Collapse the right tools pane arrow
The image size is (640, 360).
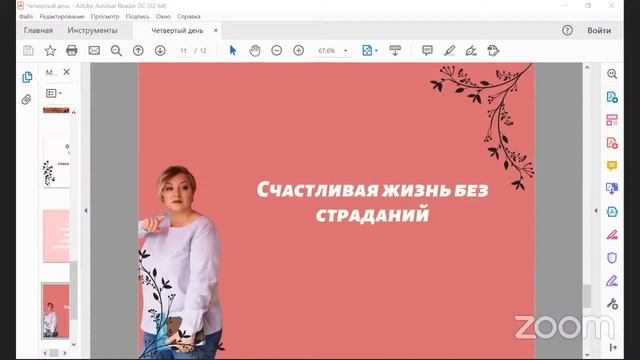click(x=596, y=211)
